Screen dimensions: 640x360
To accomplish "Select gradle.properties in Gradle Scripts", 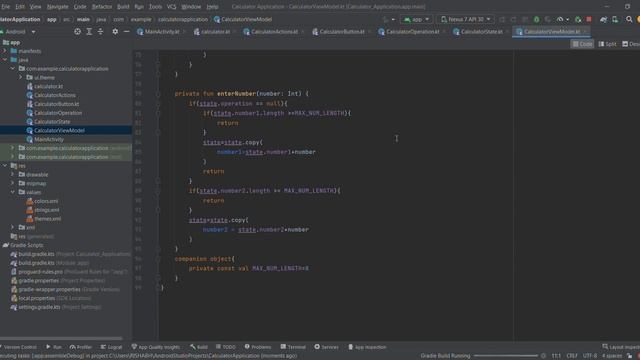I will 39,280.
